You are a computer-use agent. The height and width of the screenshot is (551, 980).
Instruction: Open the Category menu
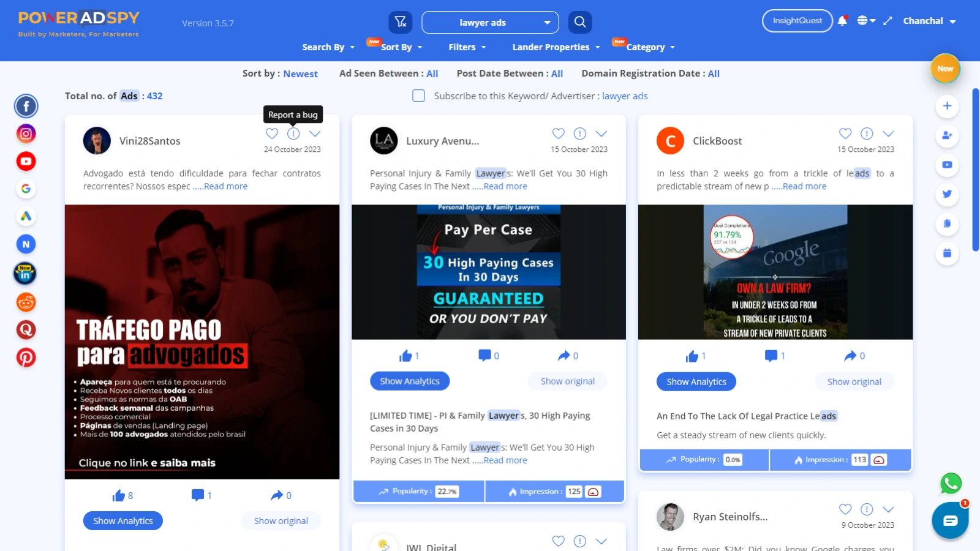point(650,47)
